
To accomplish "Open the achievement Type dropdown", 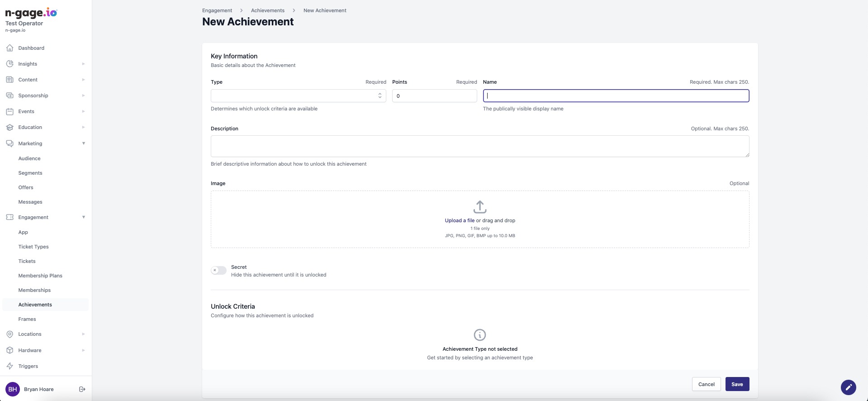I will click(x=298, y=96).
